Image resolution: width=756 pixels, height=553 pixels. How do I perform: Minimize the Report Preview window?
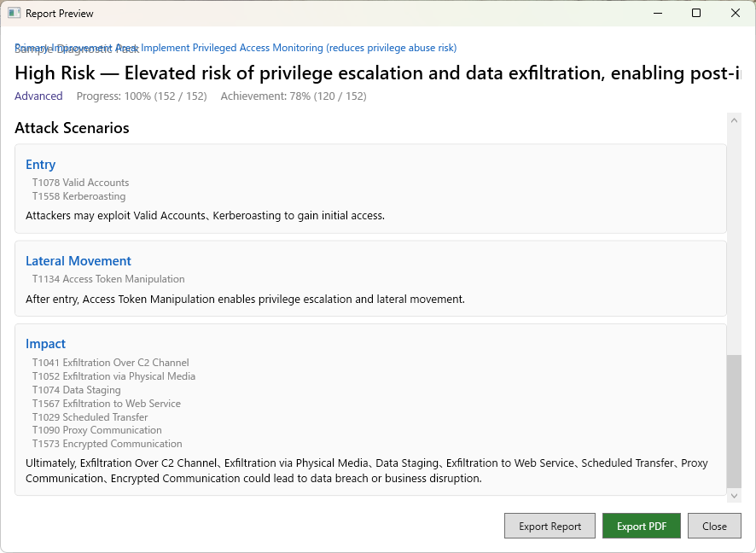coord(658,14)
